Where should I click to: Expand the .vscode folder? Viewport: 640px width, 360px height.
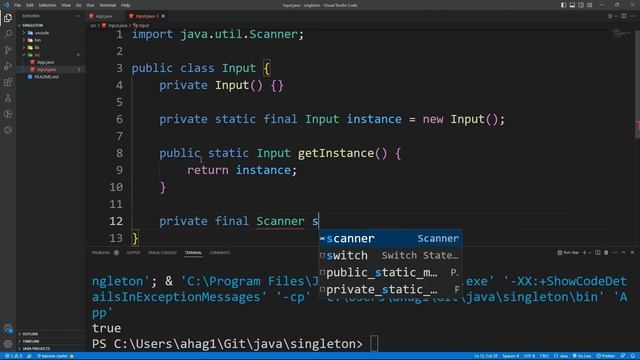[x=51, y=33]
